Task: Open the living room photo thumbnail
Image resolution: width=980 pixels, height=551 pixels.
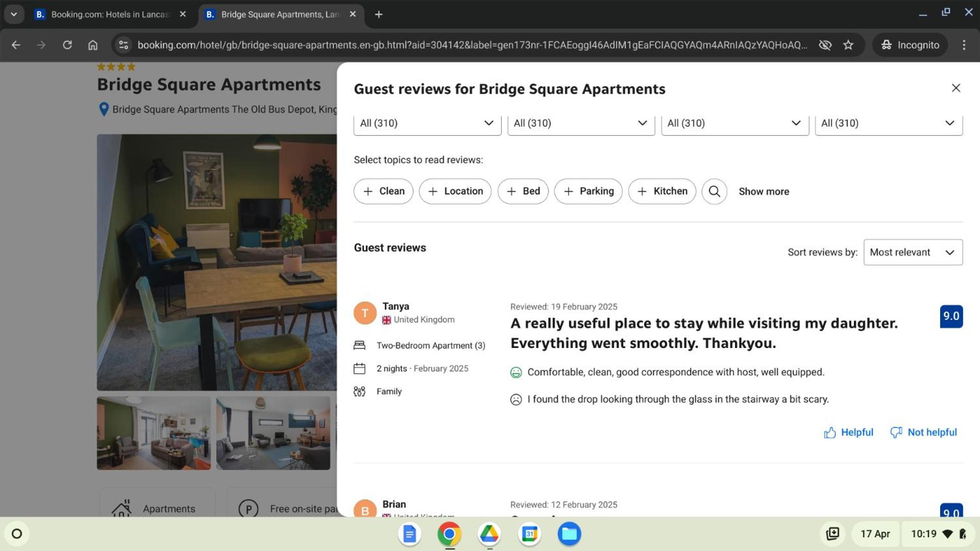Action: tap(153, 433)
